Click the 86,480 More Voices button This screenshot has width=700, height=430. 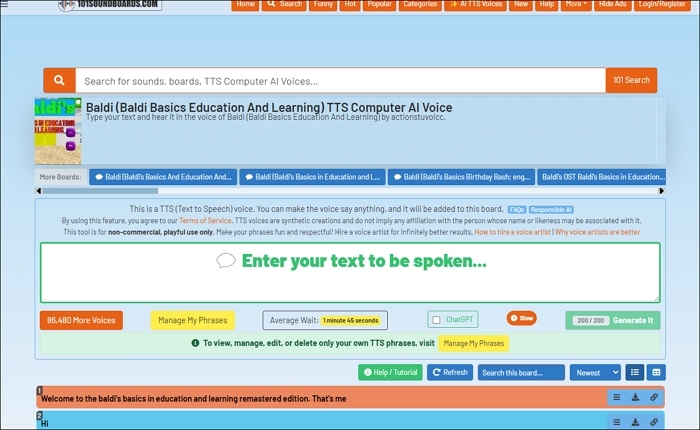click(x=80, y=320)
